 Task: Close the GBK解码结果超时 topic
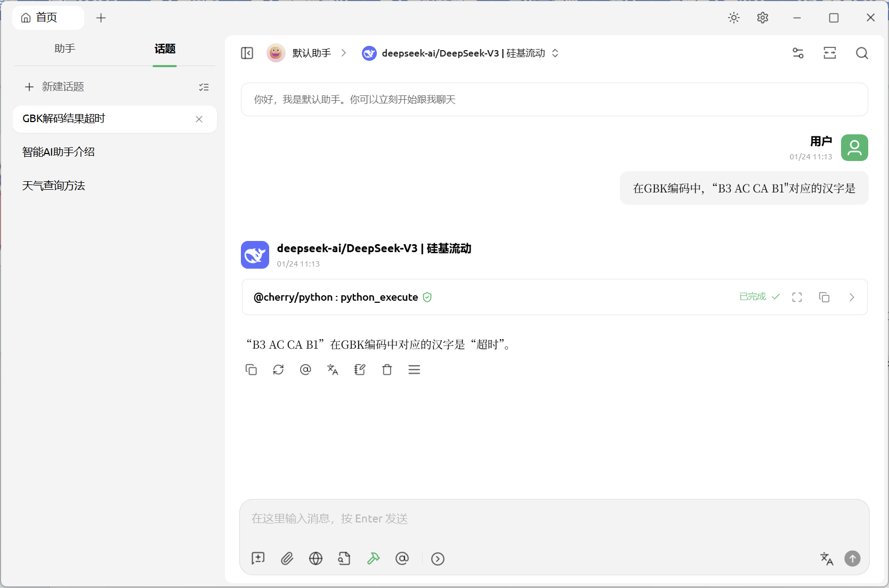[199, 119]
